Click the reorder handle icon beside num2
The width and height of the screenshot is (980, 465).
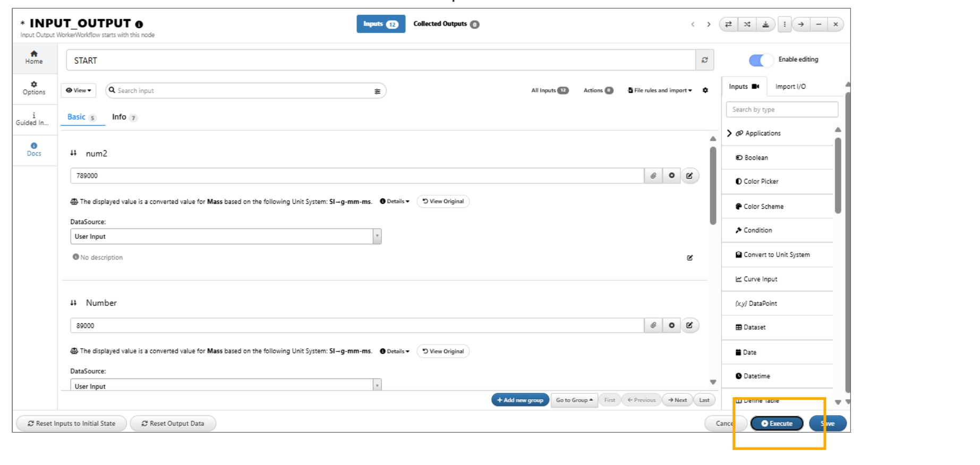pos(73,153)
